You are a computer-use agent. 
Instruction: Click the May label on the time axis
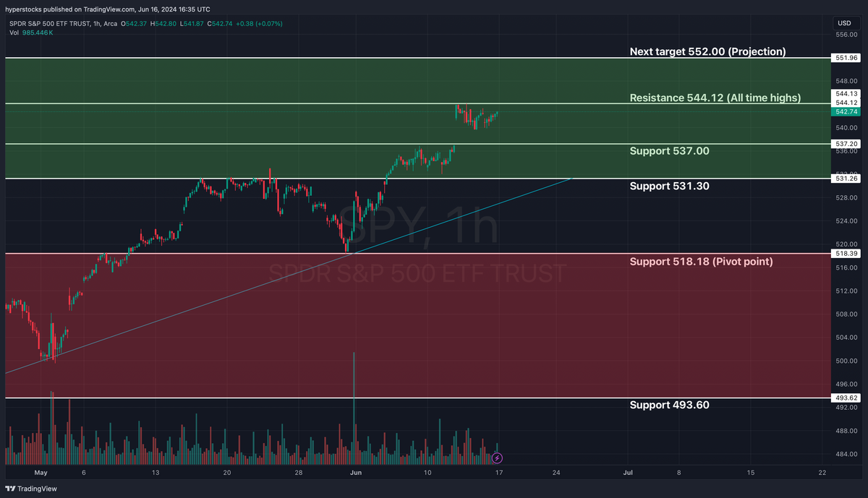41,472
